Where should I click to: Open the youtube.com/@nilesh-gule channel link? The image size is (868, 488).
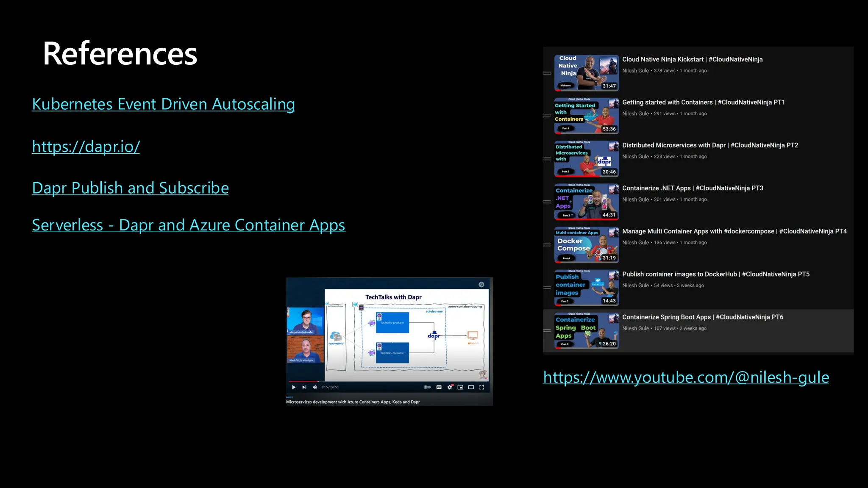pyautogui.click(x=686, y=377)
